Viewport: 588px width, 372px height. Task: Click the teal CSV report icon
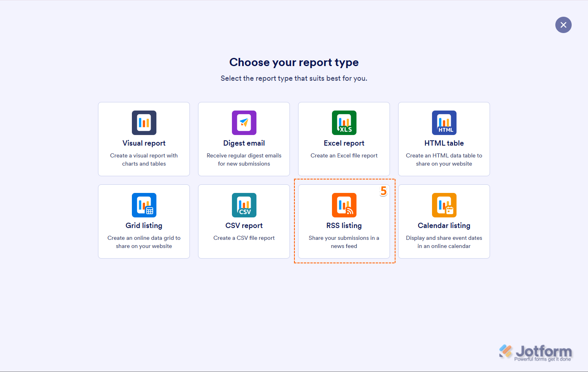point(244,205)
